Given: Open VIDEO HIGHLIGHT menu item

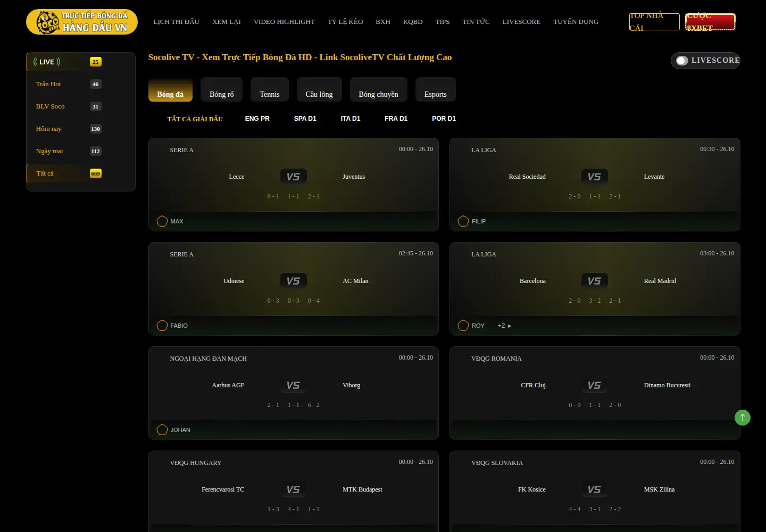Looking at the screenshot, I should coord(284,22).
